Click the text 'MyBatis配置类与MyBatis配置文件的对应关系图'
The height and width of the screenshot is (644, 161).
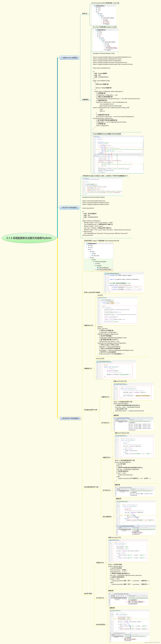click(x=107, y=134)
